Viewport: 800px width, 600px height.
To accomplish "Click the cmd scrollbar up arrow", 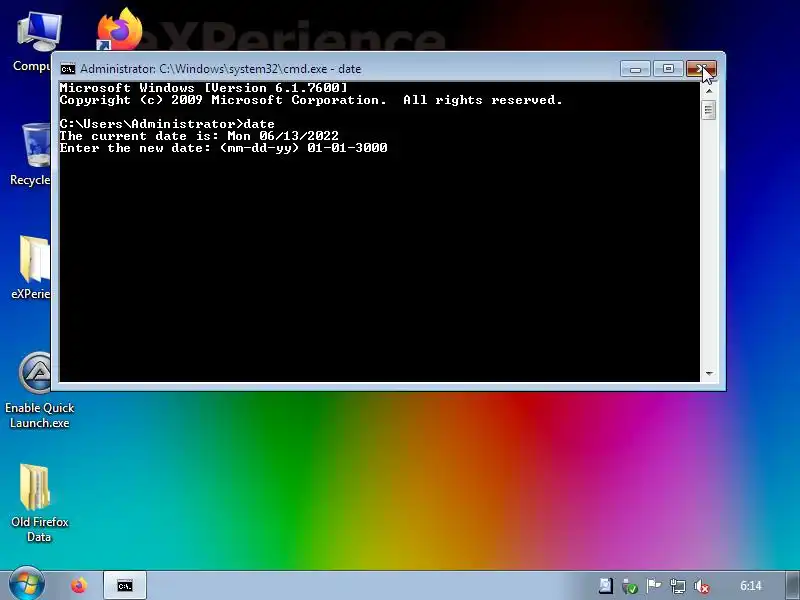I will [x=709, y=91].
